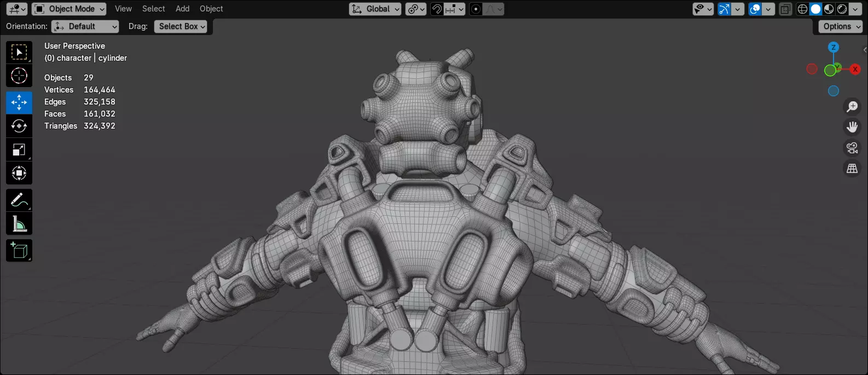Image resolution: width=868 pixels, height=375 pixels.
Task: Open the Orientation Default dropdown
Action: [85, 26]
